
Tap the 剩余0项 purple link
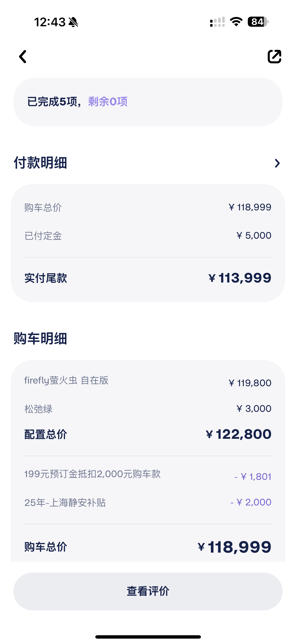[x=108, y=102]
